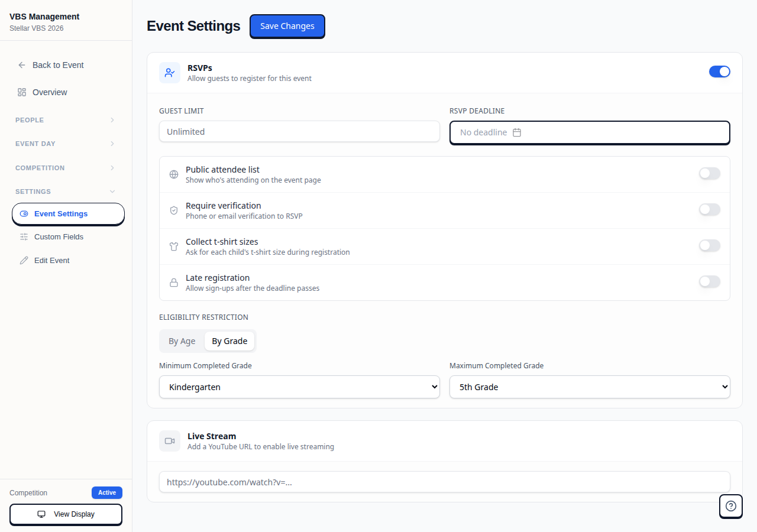The image size is (757, 532).
Task: Open the calendar icon in RSVP Deadline field
Action: pos(517,132)
